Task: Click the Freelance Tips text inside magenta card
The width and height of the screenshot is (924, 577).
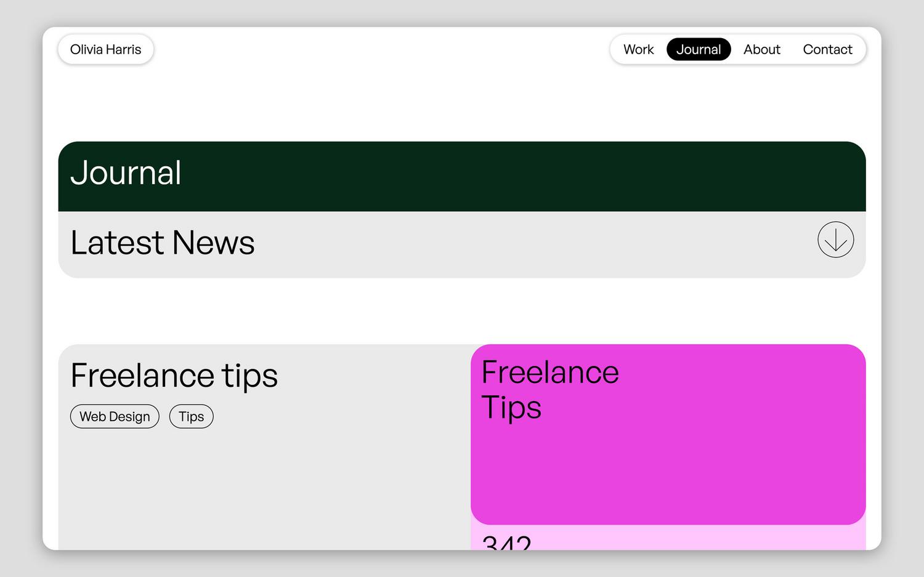Action: click(x=550, y=390)
